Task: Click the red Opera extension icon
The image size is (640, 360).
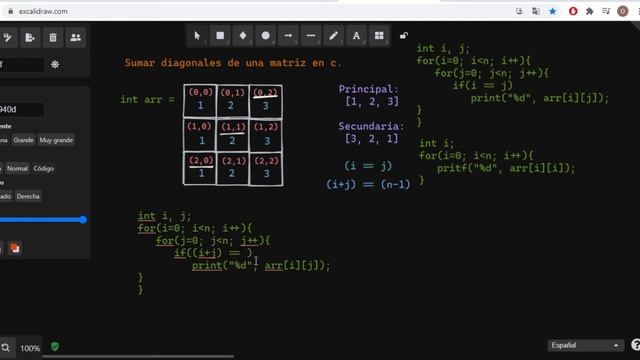Action: pos(573,11)
